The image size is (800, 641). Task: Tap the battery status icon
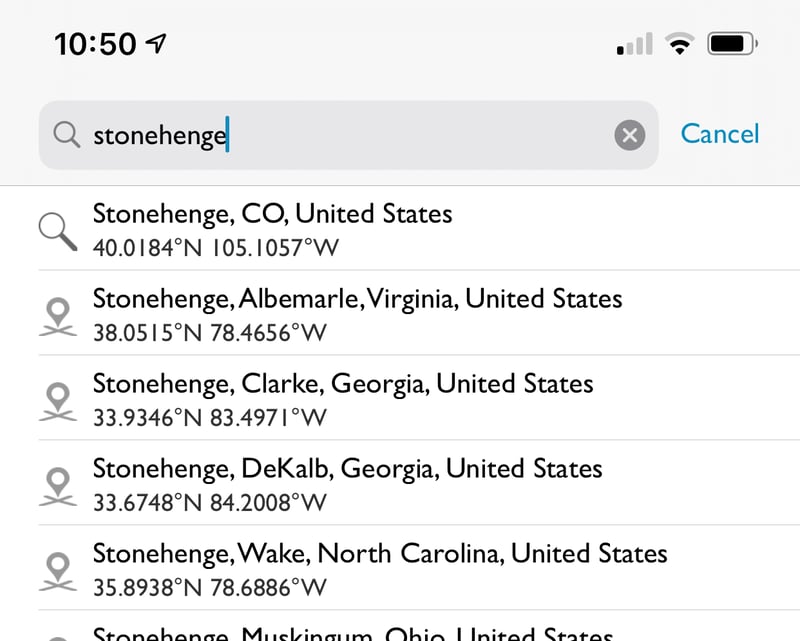[x=733, y=44]
